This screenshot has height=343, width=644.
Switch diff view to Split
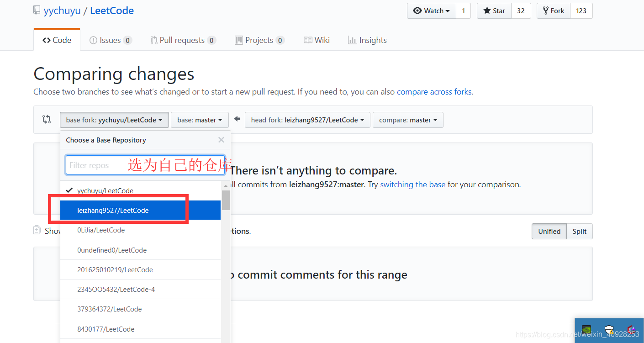tap(580, 231)
